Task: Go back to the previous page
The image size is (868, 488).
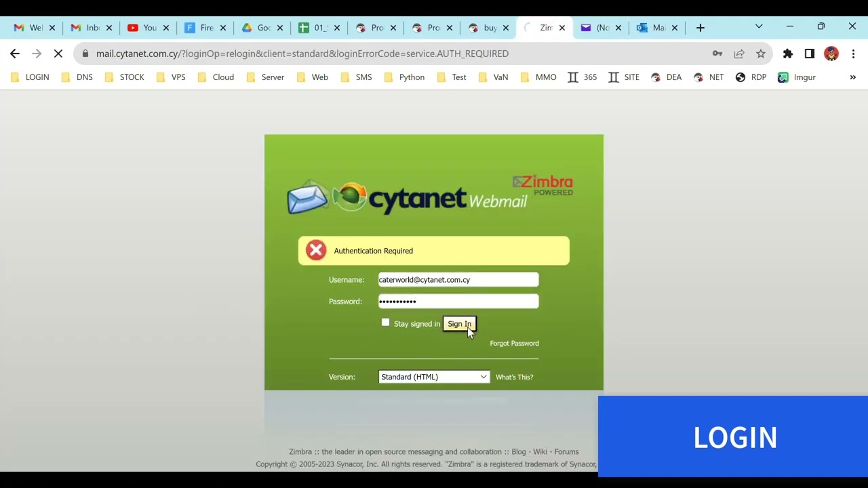Action: pos(15,54)
